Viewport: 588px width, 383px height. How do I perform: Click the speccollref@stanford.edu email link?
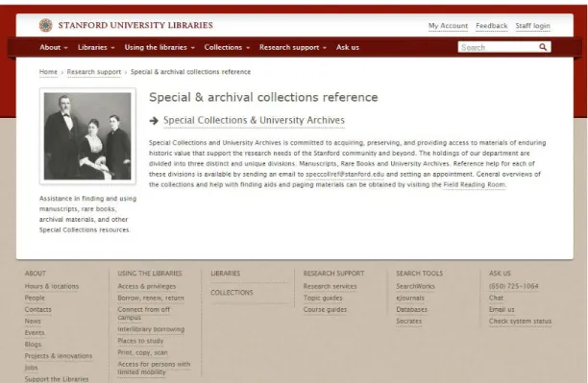[345, 175]
